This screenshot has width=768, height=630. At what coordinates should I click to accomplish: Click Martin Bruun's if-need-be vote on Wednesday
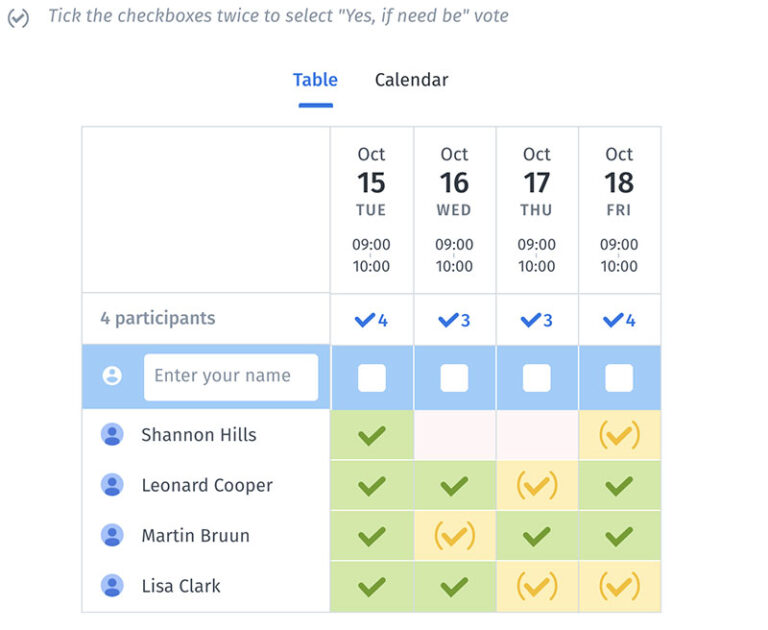[454, 535]
